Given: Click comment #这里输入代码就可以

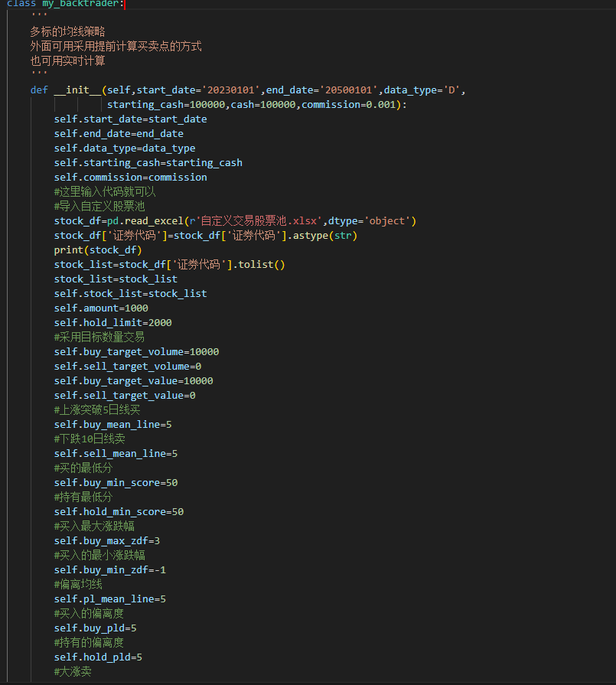Looking at the screenshot, I should pos(105,192).
